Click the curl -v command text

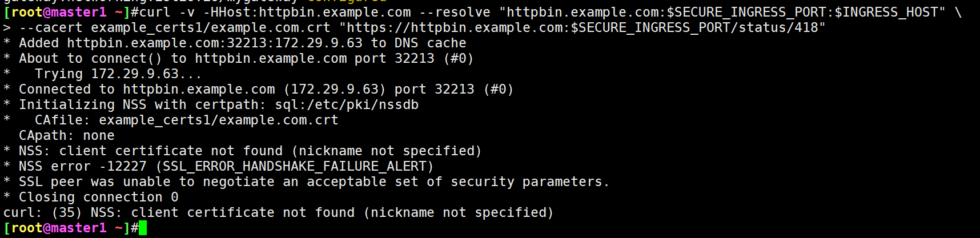coord(167,12)
